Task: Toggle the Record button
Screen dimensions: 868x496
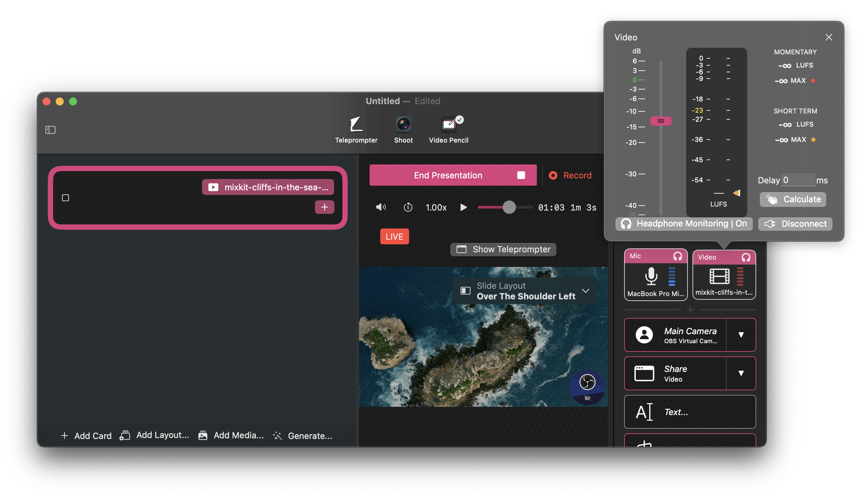Action: (570, 175)
